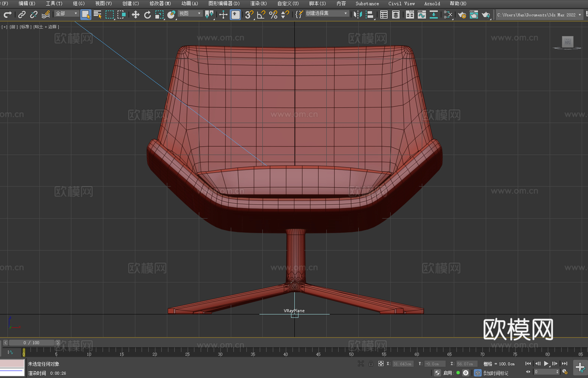Open the 动画(A) menu

click(190, 3)
